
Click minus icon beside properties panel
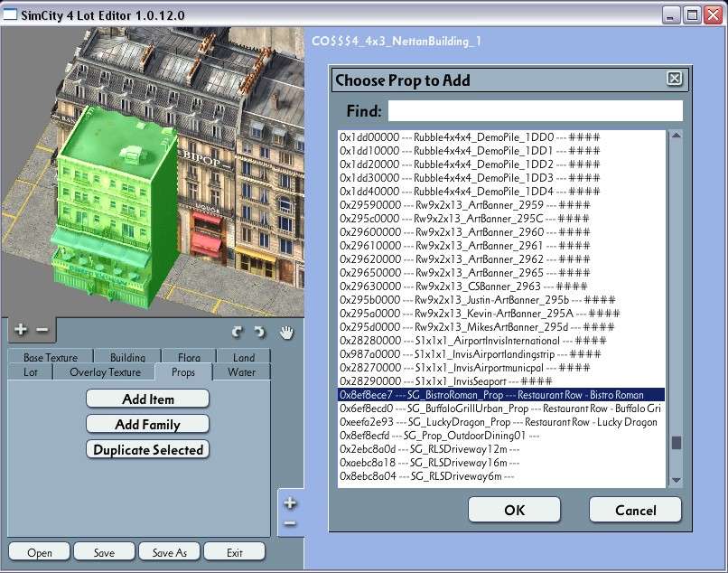(x=290, y=523)
